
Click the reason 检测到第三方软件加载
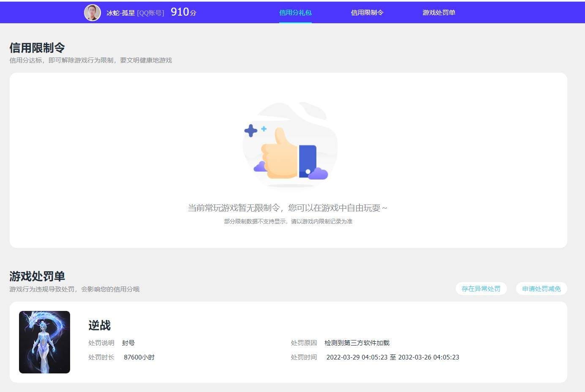[x=357, y=343]
